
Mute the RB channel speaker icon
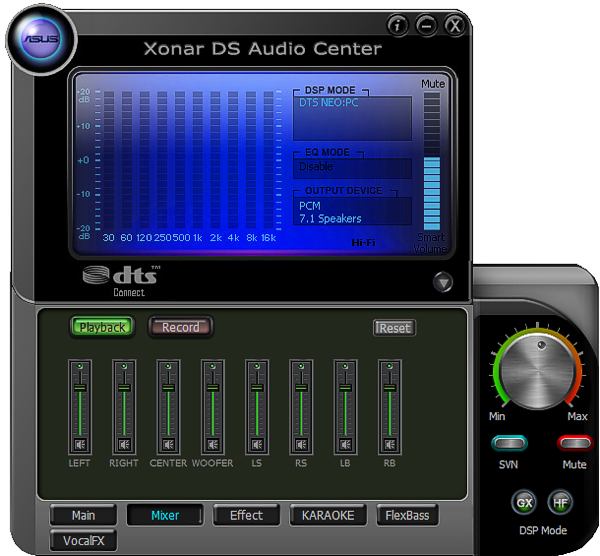(x=390, y=445)
